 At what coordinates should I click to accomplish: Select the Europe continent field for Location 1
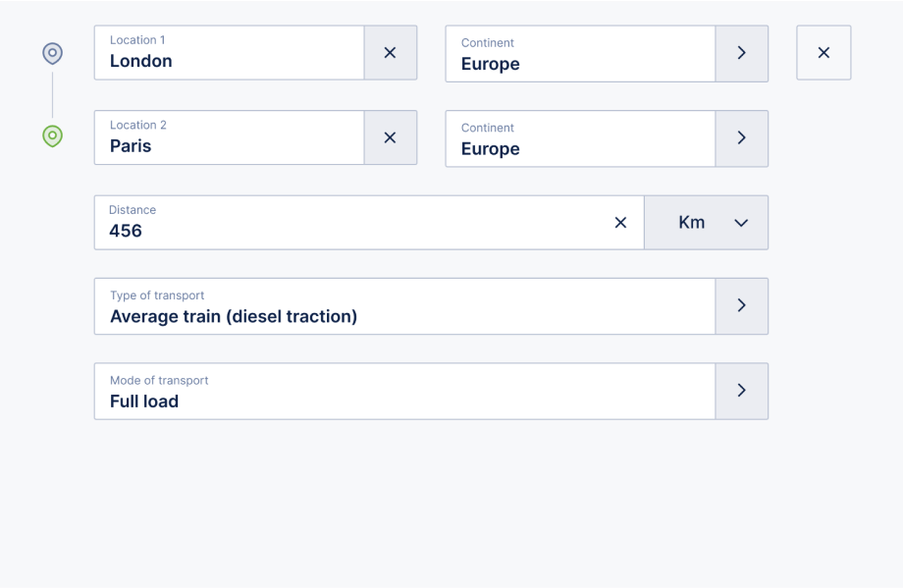[x=580, y=54]
